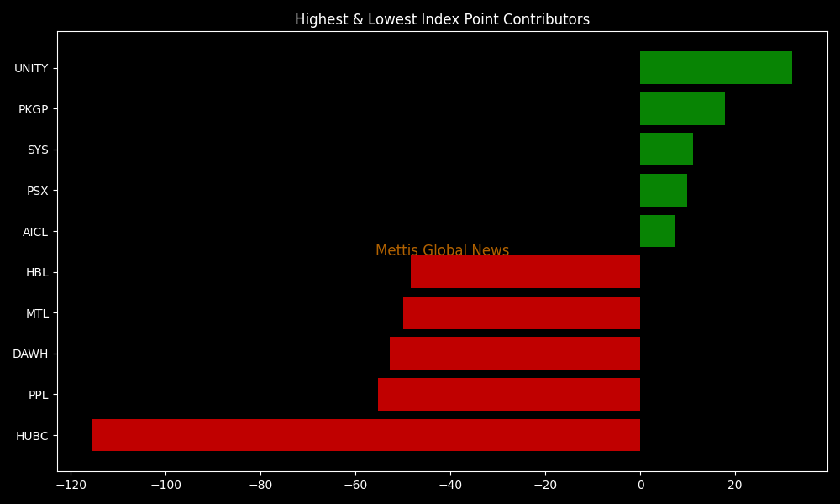The height and width of the screenshot is (504, 840).
Task: Click the 0 x-axis tick label
Action: [x=640, y=486]
